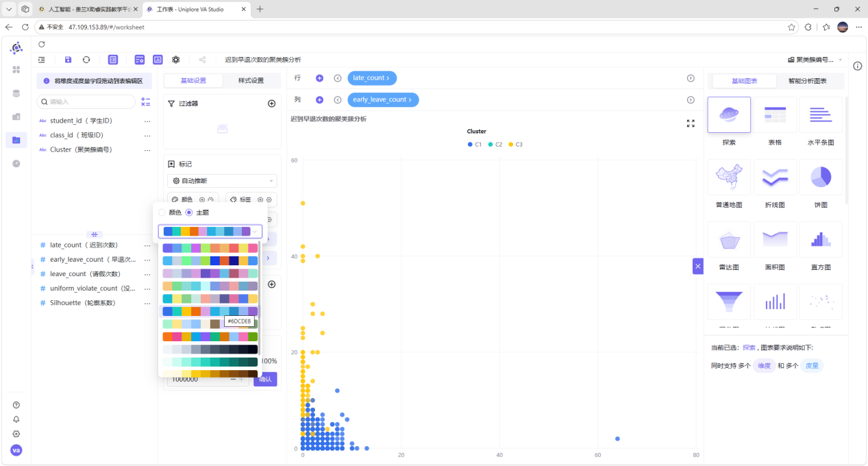Image resolution: width=868 pixels, height=466 pixels.
Task: Add a row field with the plus button
Action: click(319, 78)
